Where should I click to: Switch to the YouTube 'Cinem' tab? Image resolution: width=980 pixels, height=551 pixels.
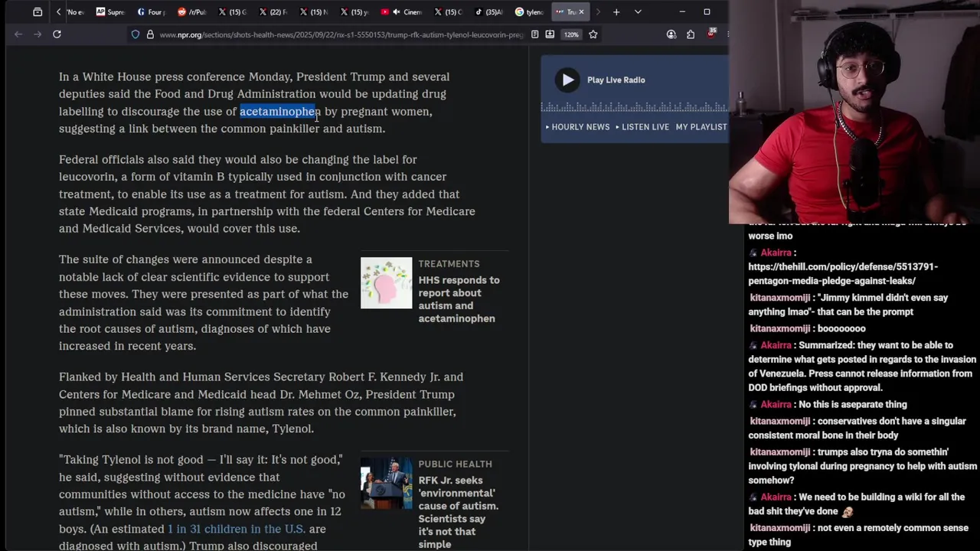tap(401, 11)
